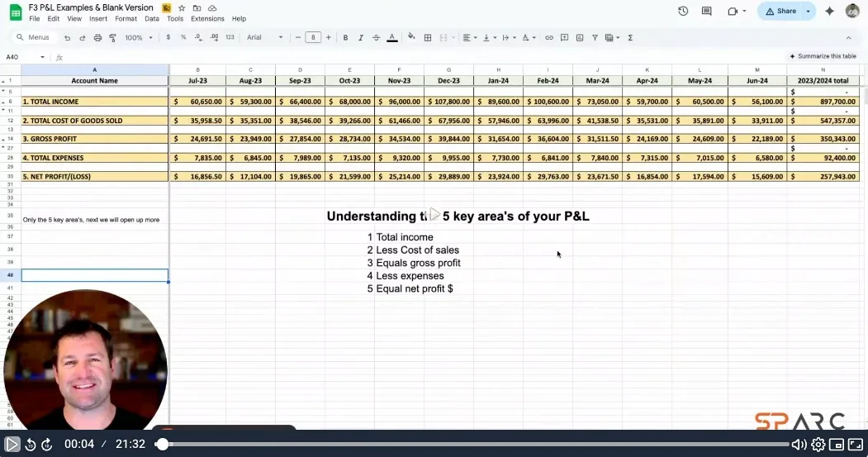Viewport: 868px width, 457px height.
Task: Search the Menus box
Action: tap(35, 38)
